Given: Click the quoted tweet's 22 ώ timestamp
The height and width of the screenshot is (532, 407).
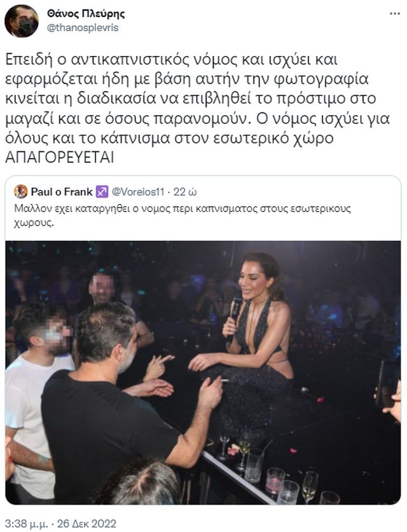Looking at the screenshot, I should (185, 192).
